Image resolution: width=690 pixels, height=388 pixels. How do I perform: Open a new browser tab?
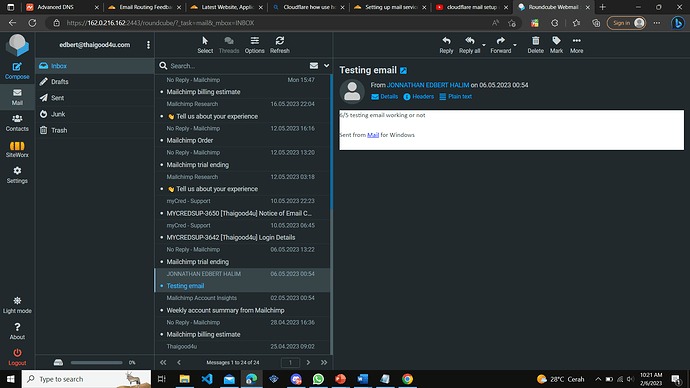[602, 7]
